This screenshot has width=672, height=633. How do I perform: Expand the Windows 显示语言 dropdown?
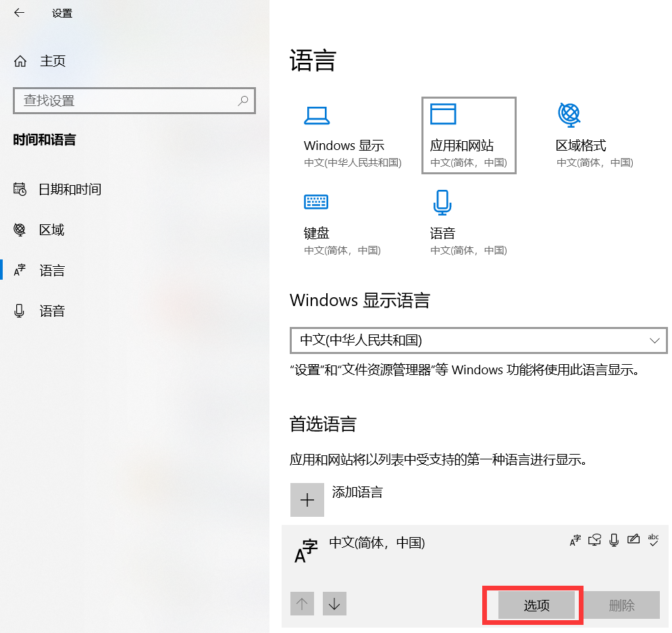pyautogui.click(x=478, y=340)
